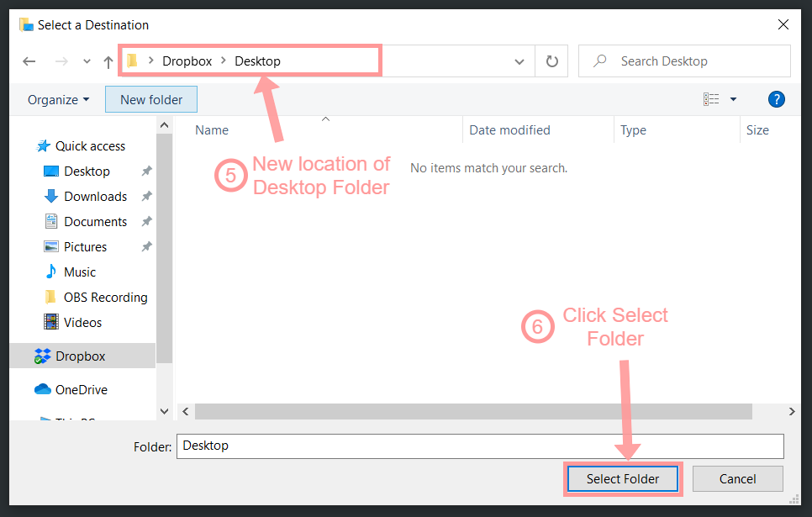Click the file list horizontal scrollbar thumb
Screen dimensions: 812x517
(x=473, y=412)
